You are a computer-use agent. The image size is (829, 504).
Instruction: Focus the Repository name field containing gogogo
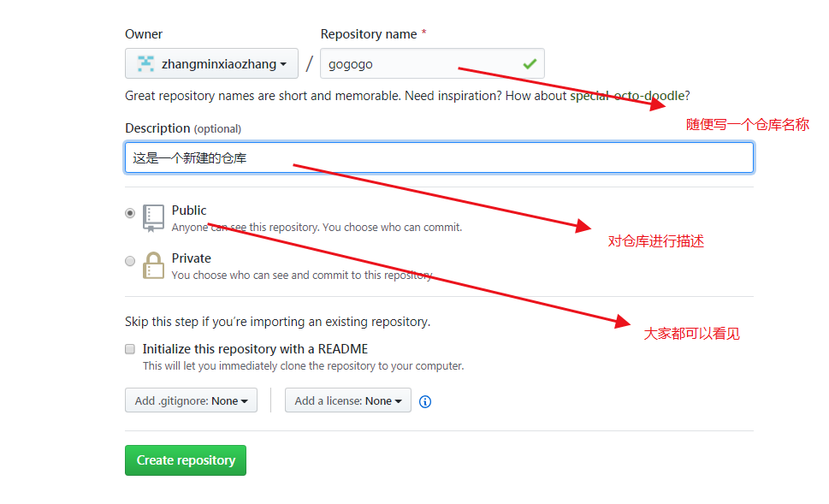[432, 63]
